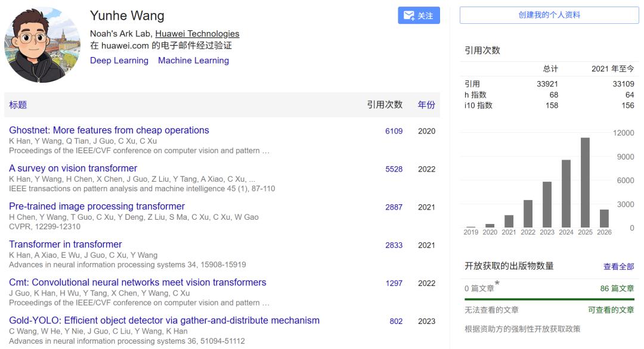Open 'Transformer in transformer' paper title
The width and height of the screenshot is (644, 349).
tap(66, 244)
